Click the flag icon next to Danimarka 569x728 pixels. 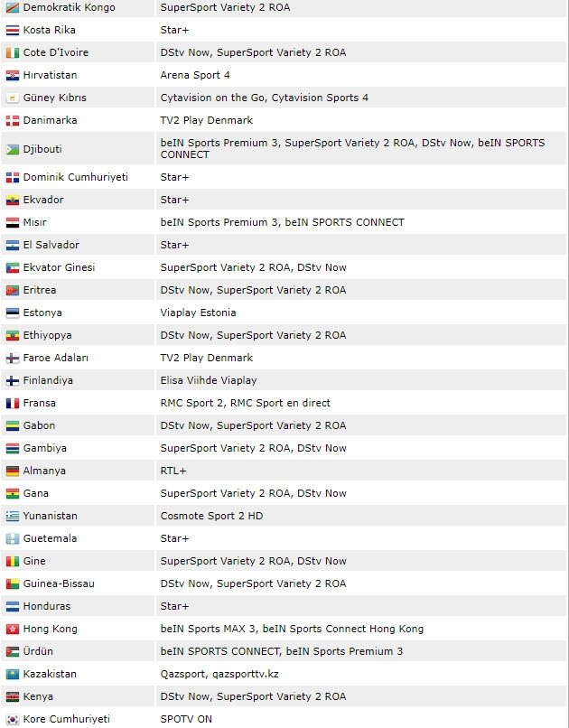[x=13, y=120]
